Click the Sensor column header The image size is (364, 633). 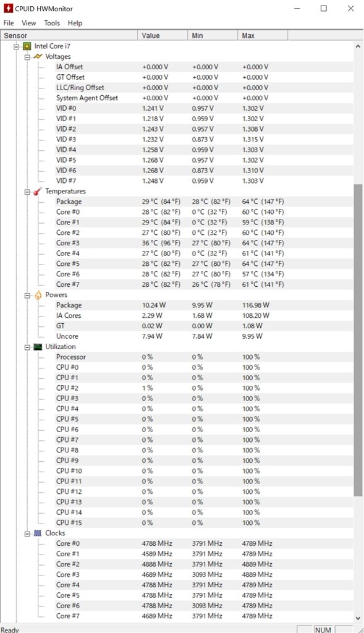click(x=68, y=35)
